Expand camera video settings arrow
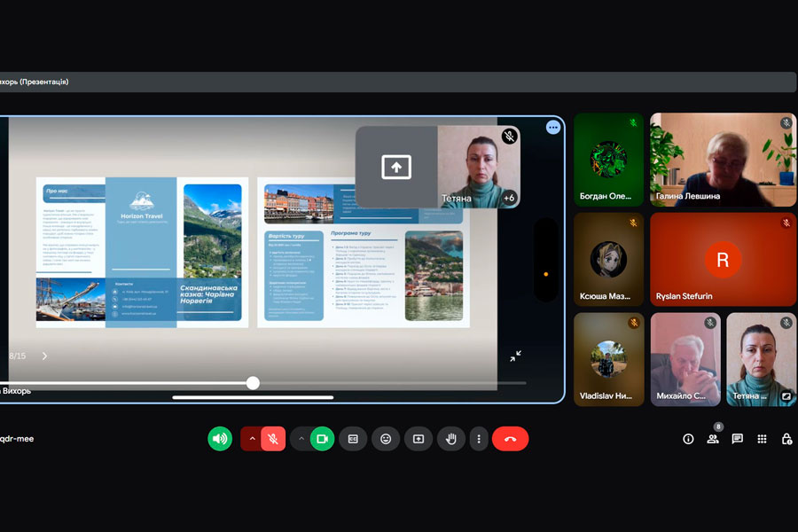Screen dimensions: 798x532 click(301, 439)
